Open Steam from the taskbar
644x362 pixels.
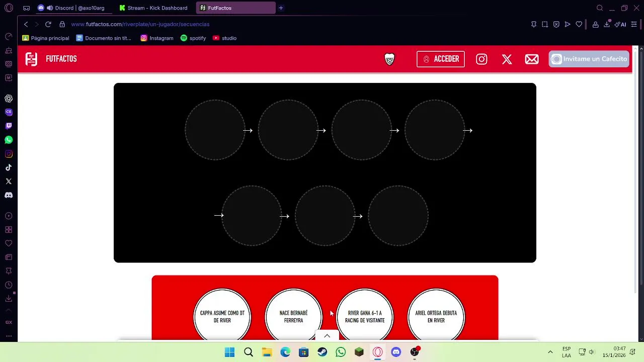pos(322,352)
